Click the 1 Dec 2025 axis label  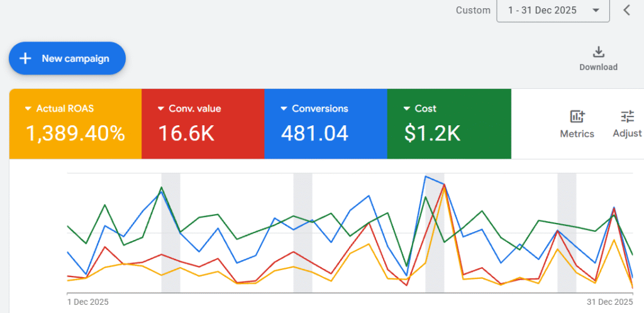coord(87,302)
